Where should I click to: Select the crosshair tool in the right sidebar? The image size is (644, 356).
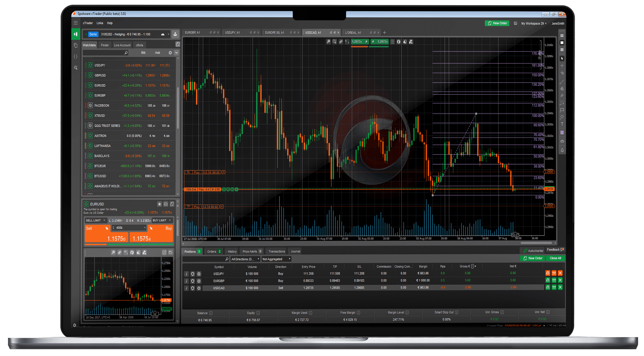coord(562,65)
